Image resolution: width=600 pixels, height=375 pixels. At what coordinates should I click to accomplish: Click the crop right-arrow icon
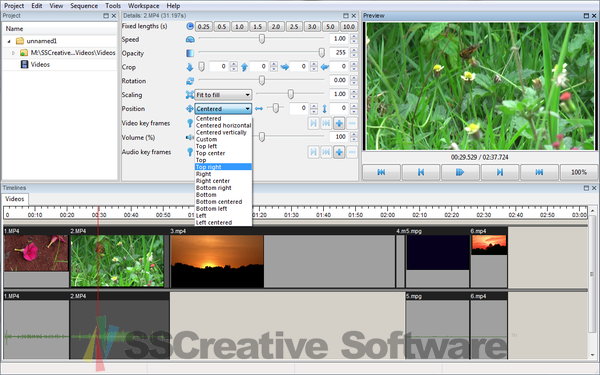[285, 67]
